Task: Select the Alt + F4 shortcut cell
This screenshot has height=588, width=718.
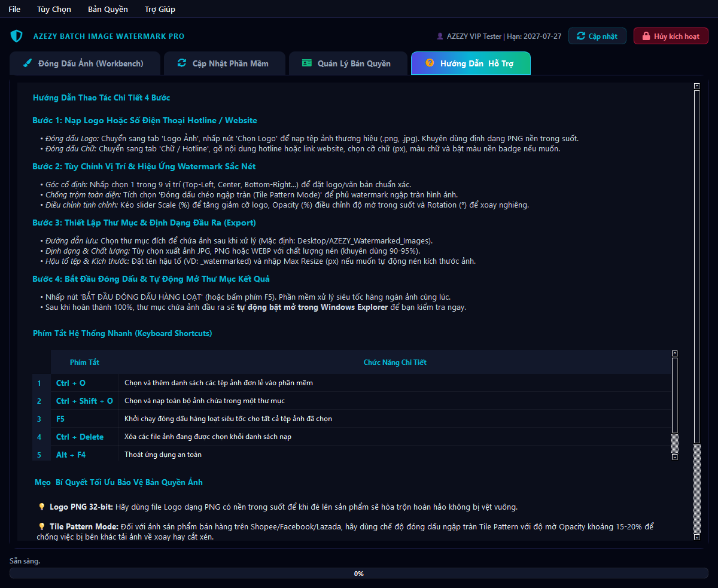Action: [84, 455]
